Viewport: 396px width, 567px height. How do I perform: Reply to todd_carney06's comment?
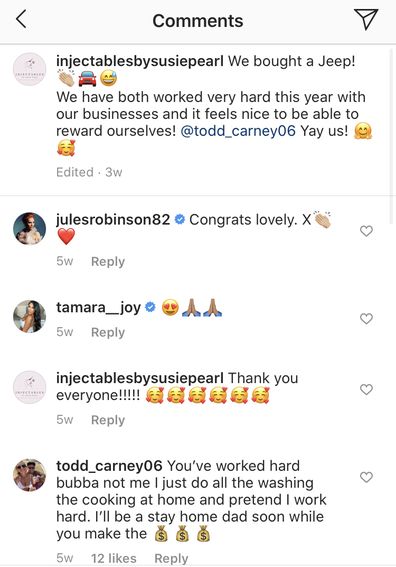tap(171, 558)
